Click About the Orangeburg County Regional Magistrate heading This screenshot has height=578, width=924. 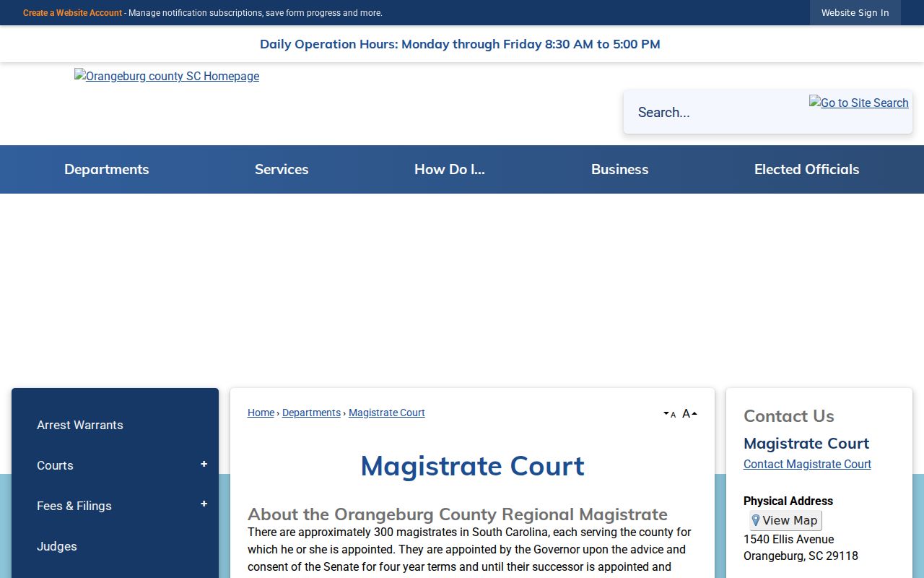(x=458, y=514)
